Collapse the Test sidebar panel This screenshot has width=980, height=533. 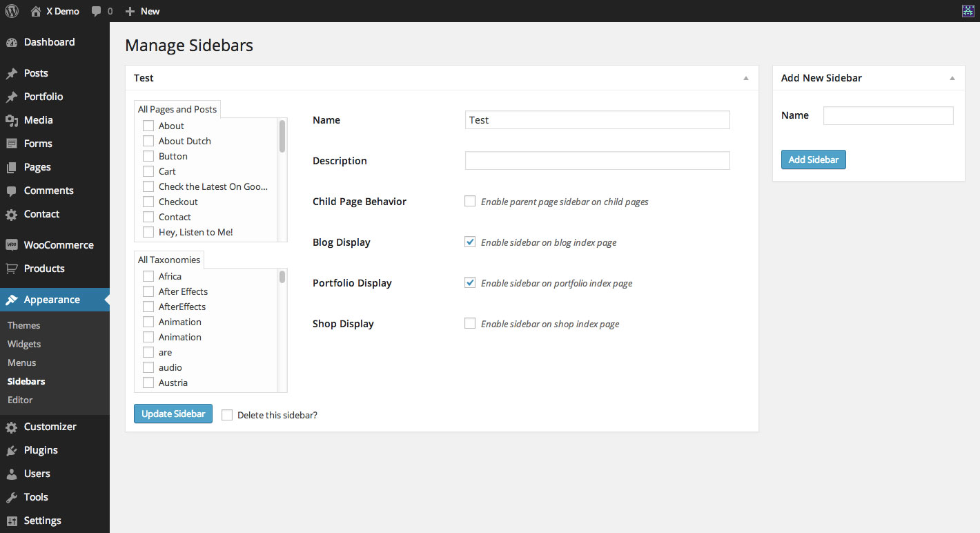click(x=745, y=78)
